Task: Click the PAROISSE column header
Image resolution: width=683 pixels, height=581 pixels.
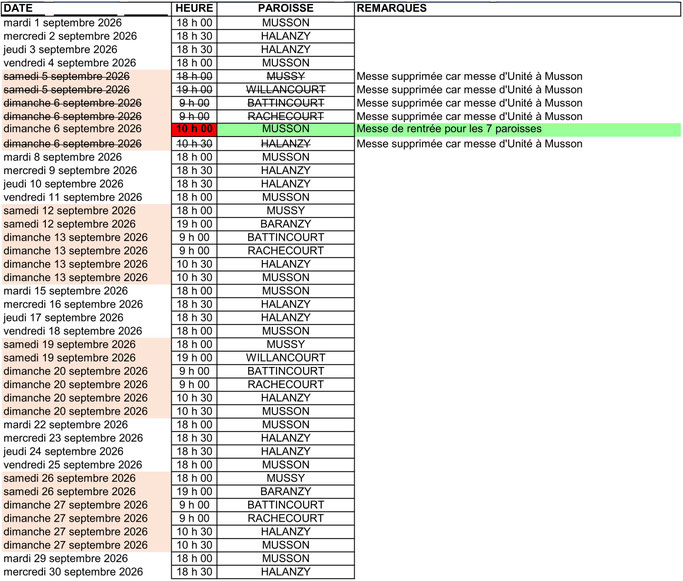Action: pyautogui.click(x=286, y=8)
